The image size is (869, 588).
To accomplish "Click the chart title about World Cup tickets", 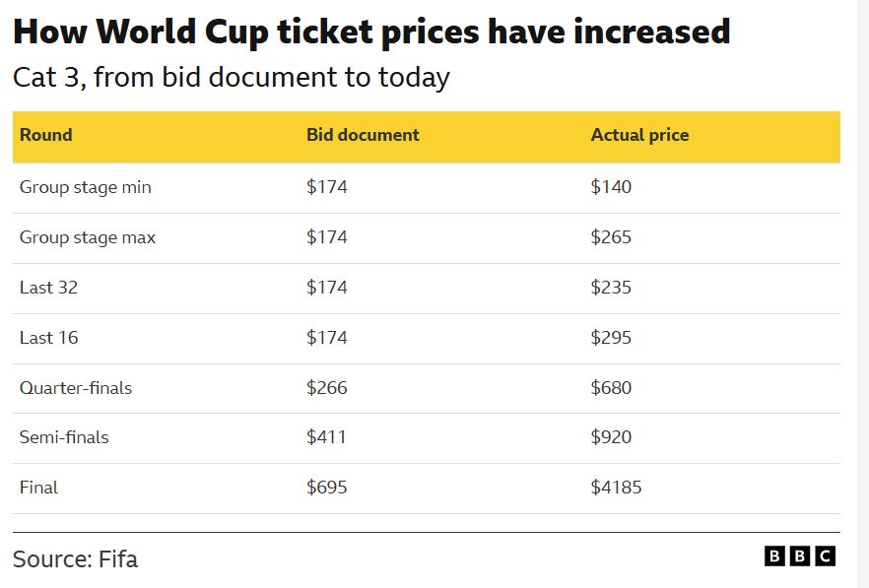I will (371, 33).
